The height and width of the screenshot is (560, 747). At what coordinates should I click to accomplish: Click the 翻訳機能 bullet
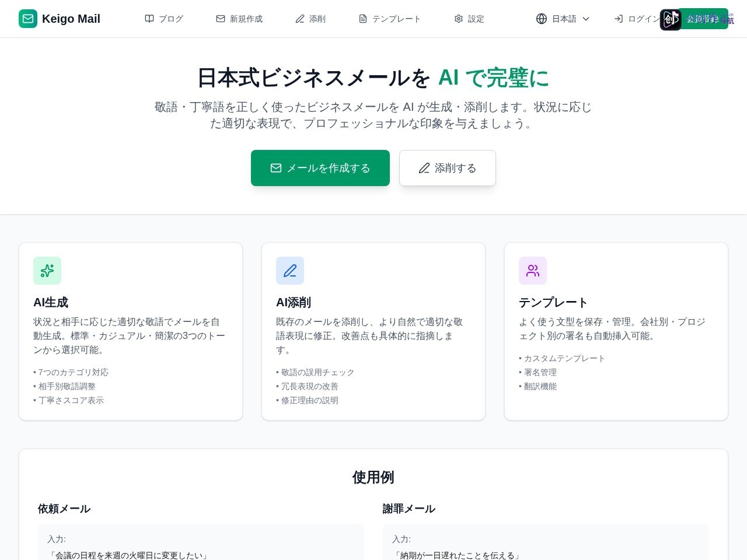(x=537, y=386)
